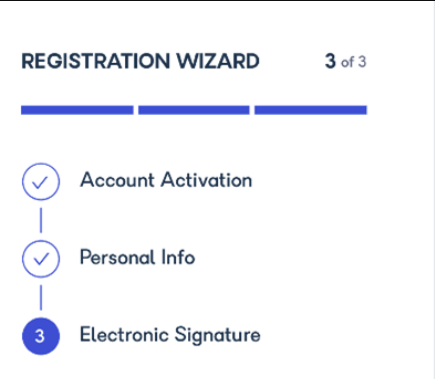Image resolution: width=435 pixels, height=379 pixels.
Task: Select the filled step 3 circle
Action: (41, 336)
